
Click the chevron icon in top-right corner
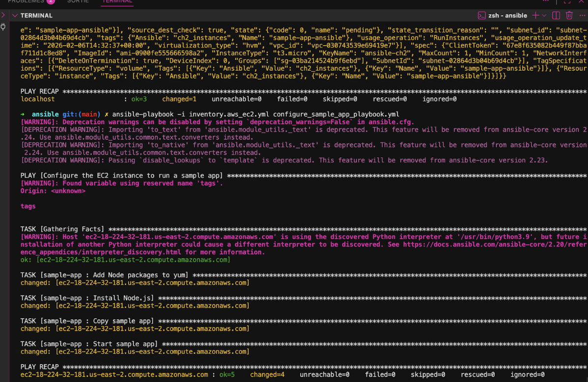pos(583,1)
